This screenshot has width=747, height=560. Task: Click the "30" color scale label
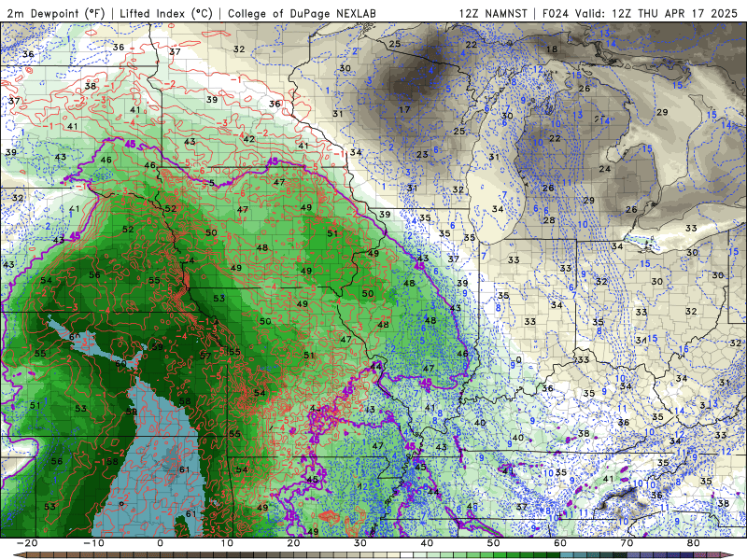tap(360, 543)
